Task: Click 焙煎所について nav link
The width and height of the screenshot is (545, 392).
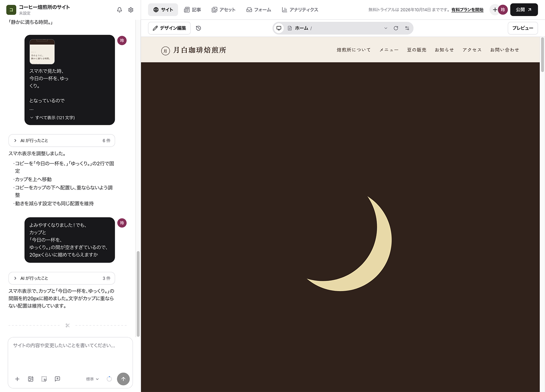Action: point(354,50)
